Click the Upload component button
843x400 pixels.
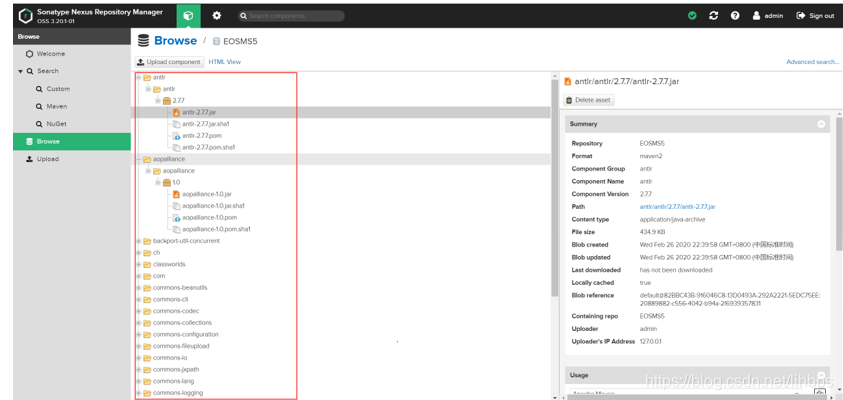[x=169, y=62]
